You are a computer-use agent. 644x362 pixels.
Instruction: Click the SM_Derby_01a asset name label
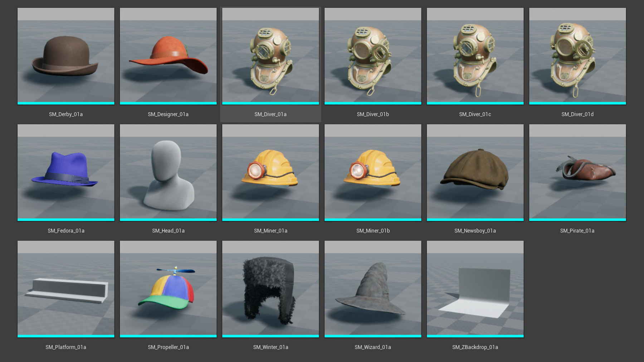click(66, 114)
